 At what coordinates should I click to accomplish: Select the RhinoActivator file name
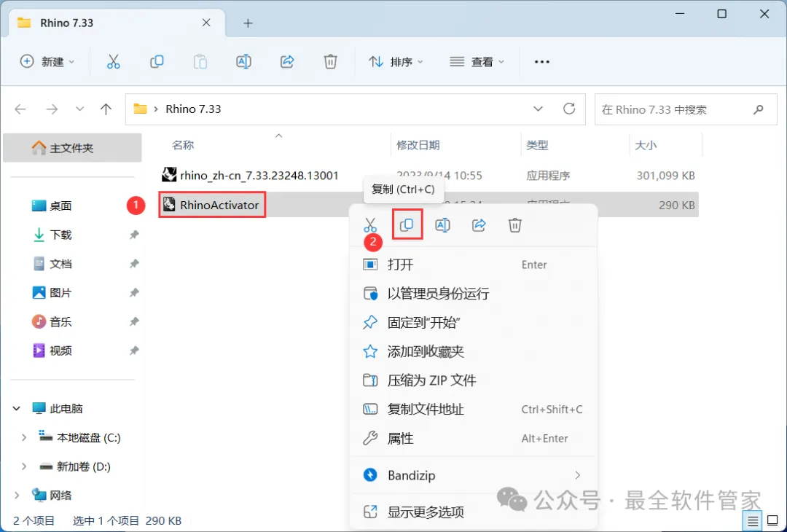tap(219, 205)
